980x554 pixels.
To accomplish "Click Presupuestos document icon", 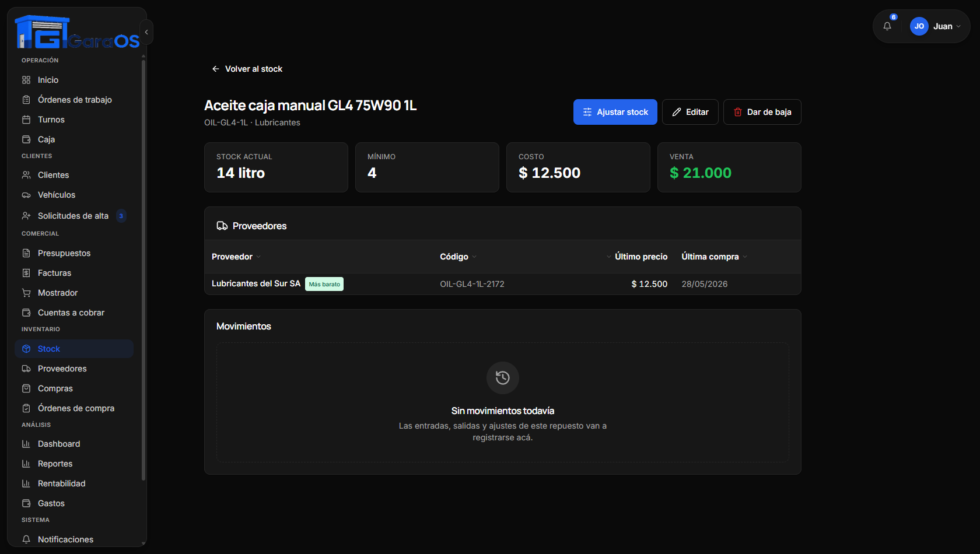I will click(x=26, y=253).
